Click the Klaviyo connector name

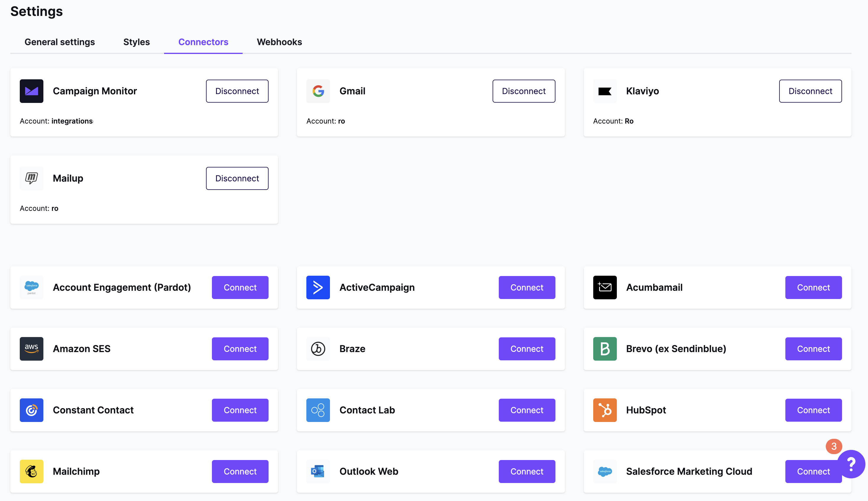click(642, 91)
